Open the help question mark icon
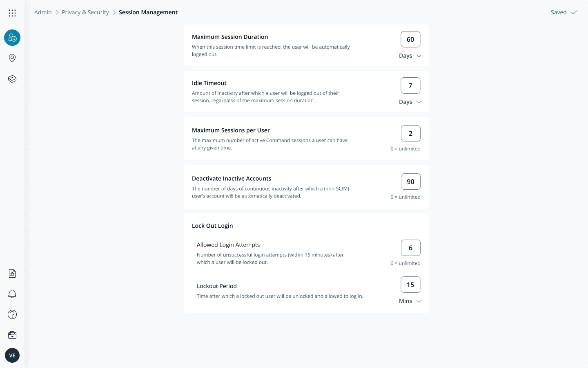The image size is (588, 368). coord(12,314)
